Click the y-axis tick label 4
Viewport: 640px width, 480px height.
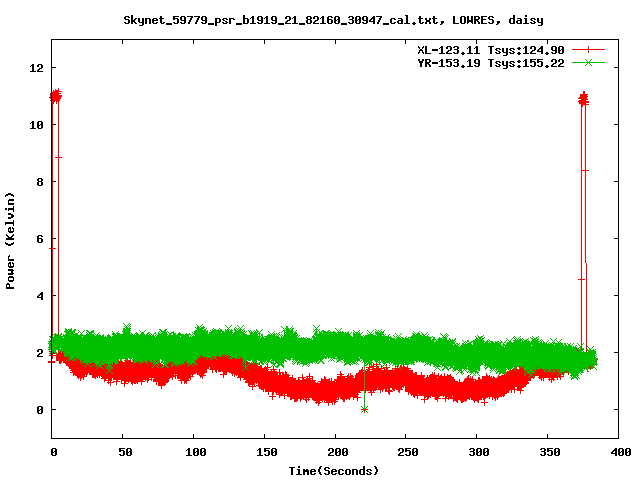coord(40,296)
